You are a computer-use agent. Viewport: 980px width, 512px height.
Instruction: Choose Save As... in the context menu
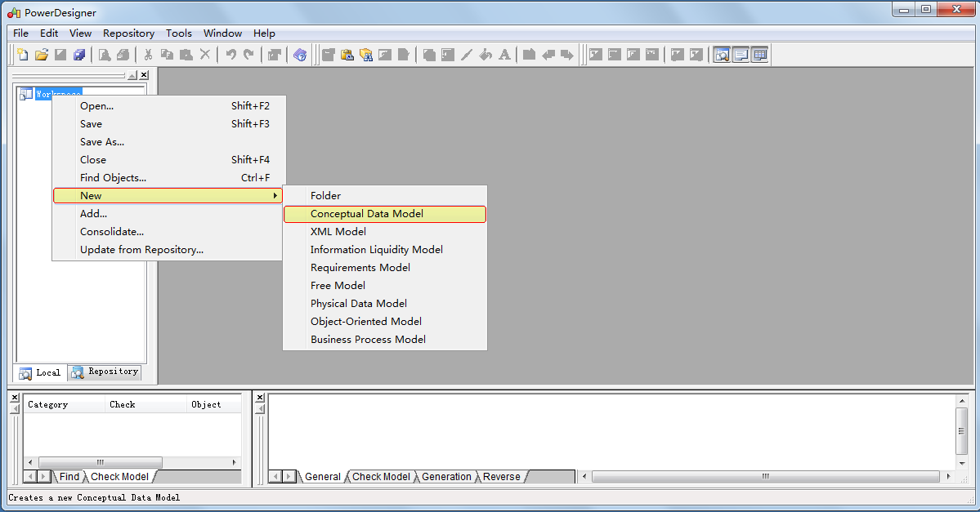(x=168, y=142)
